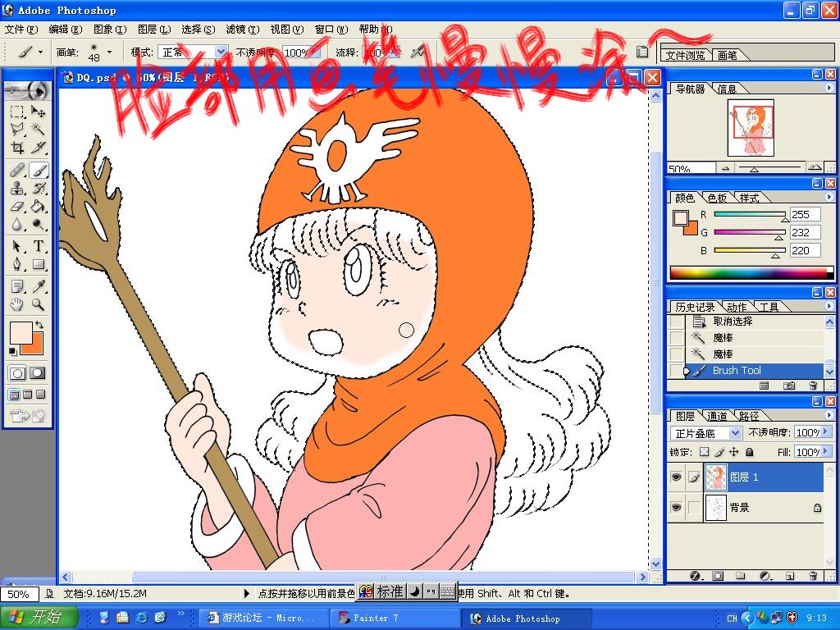Image resolution: width=840 pixels, height=630 pixels.
Task: Select the Move tool
Action: pyautogui.click(x=38, y=112)
